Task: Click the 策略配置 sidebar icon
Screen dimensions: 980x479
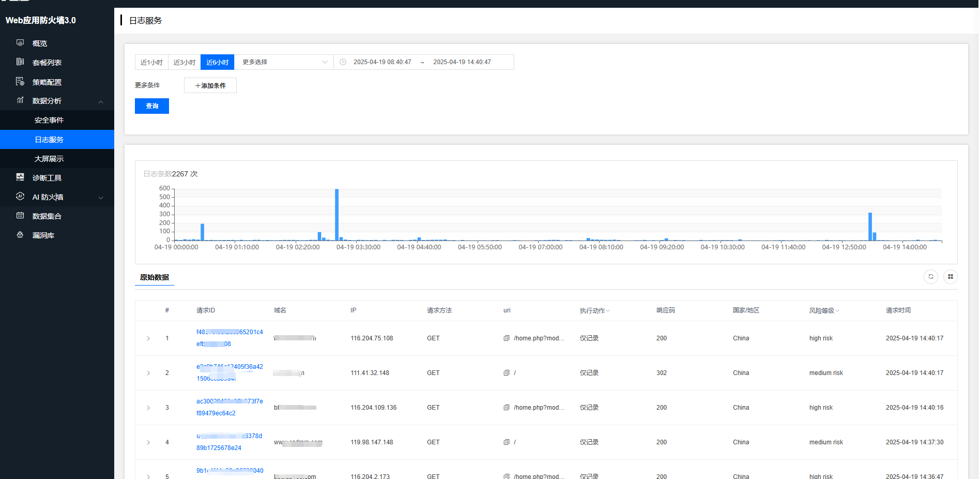Action: (x=20, y=81)
